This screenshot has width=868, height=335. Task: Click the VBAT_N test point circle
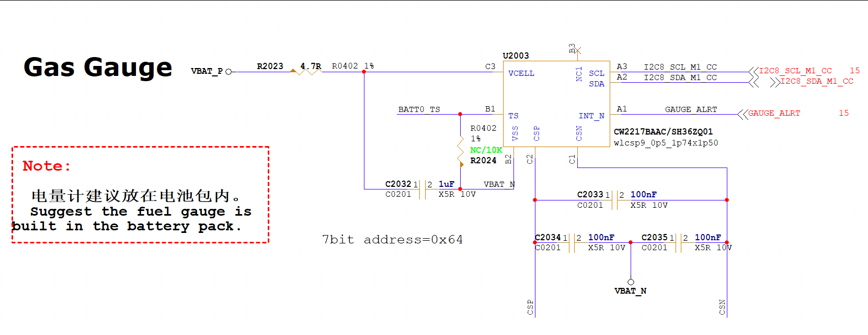[631, 282]
